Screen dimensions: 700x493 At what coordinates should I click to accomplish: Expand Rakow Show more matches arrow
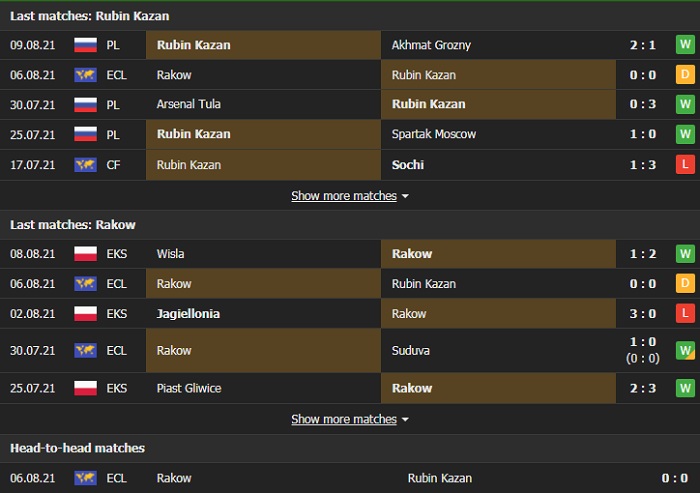click(x=405, y=419)
